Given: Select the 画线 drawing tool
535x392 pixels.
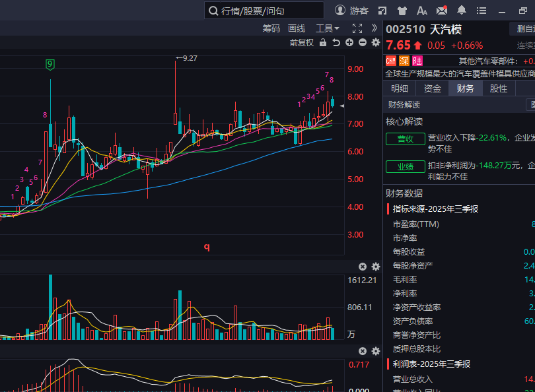Looking at the screenshot, I should point(297,28).
